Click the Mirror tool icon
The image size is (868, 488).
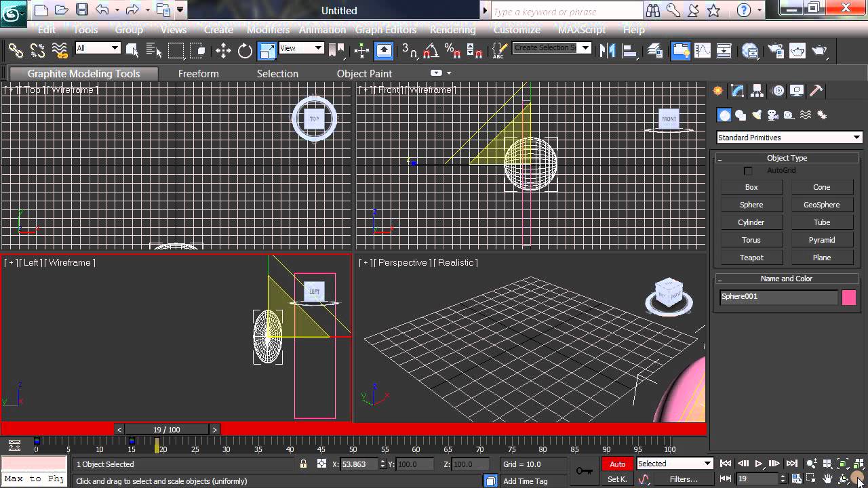(608, 50)
